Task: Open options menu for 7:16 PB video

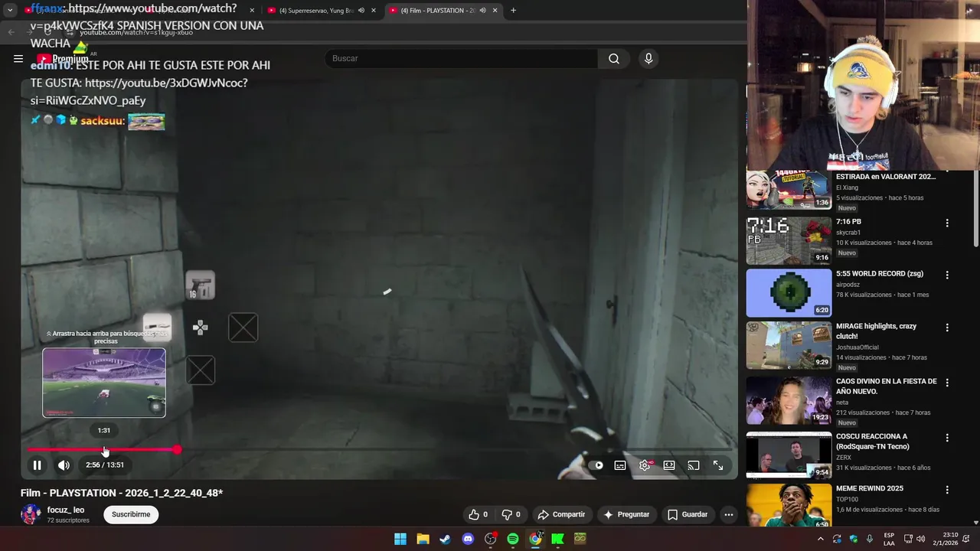Action: point(947,223)
